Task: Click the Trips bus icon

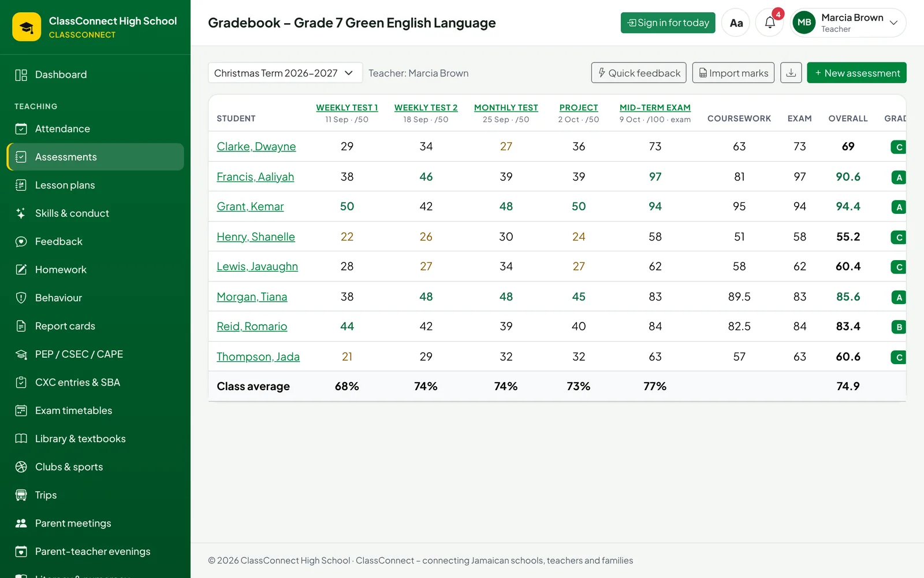Action: (21, 495)
